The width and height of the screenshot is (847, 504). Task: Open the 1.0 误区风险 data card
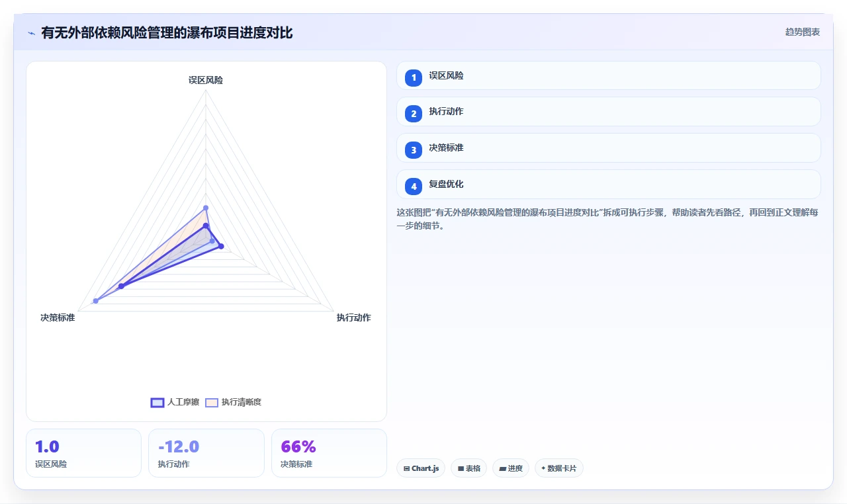[83, 453]
